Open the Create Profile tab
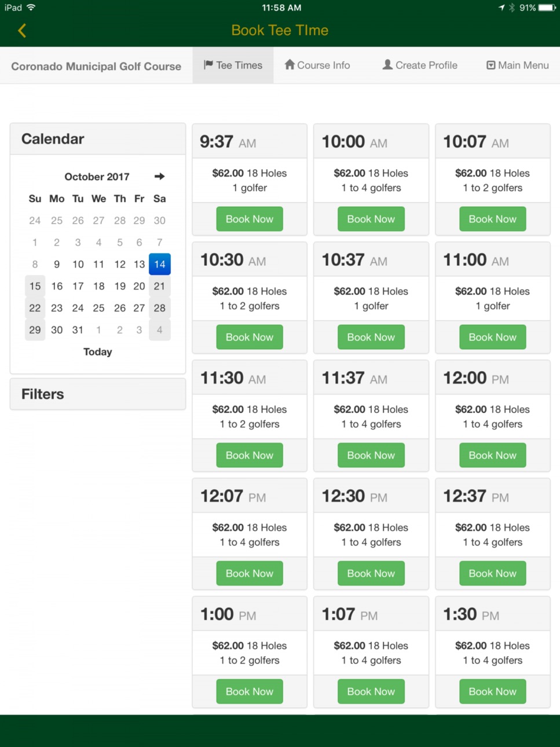The height and width of the screenshot is (747, 560). tap(420, 65)
